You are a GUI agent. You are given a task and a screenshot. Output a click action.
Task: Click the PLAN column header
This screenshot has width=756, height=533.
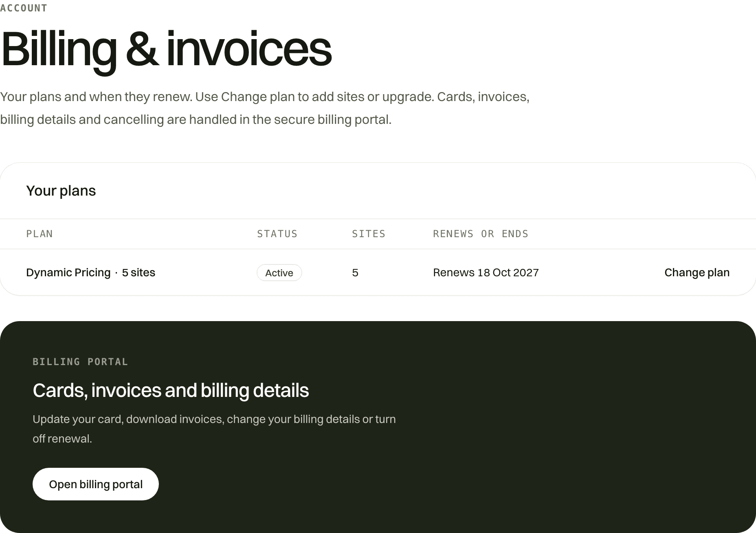click(x=40, y=234)
